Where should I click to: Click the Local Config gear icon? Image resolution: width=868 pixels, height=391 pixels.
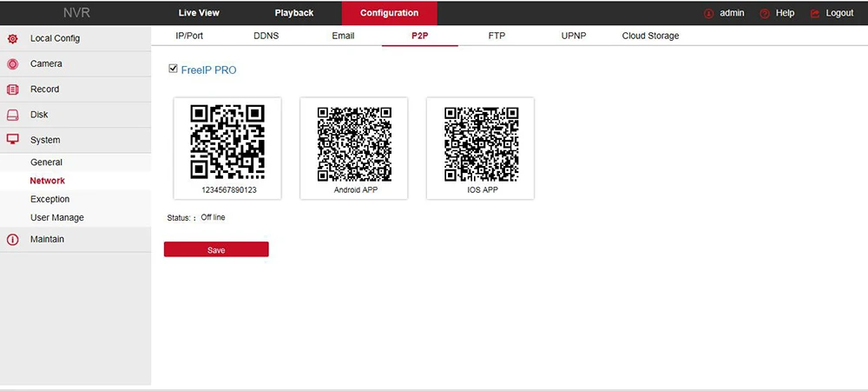[x=12, y=39]
